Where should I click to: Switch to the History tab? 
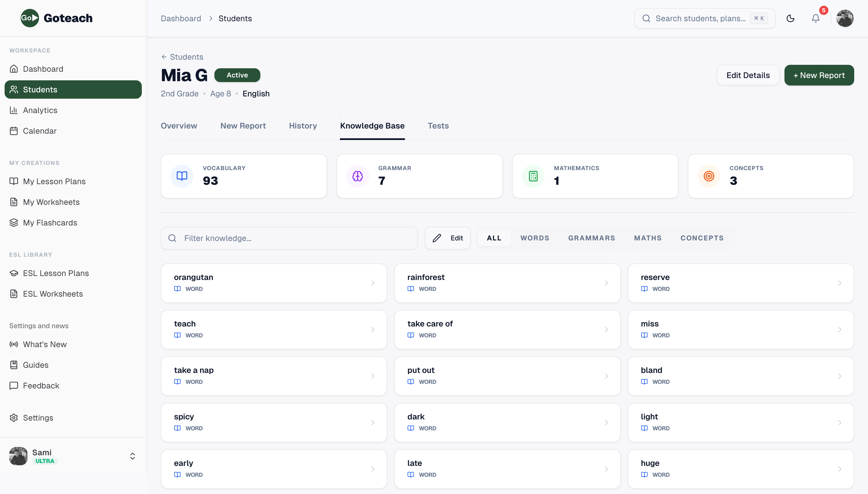(x=303, y=126)
